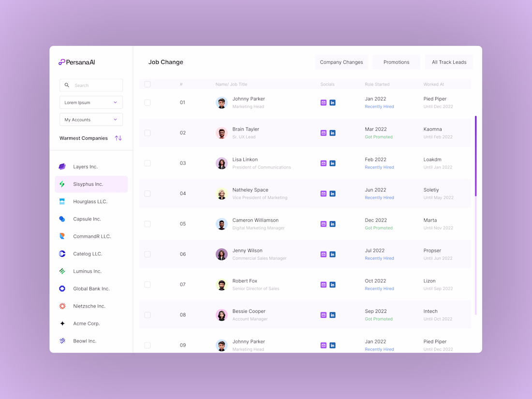Open Brain Tayler's LinkedIn icon
The height and width of the screenshot is (399, 532).
[333, 133]
